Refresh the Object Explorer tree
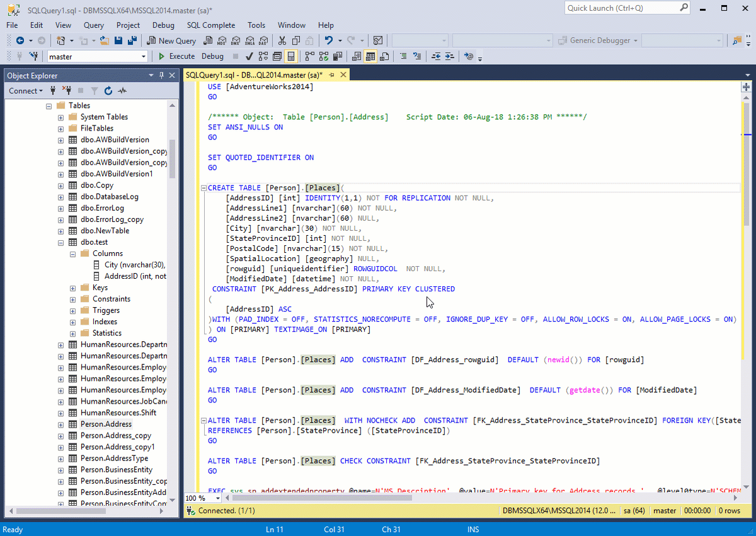 (108, 91)
